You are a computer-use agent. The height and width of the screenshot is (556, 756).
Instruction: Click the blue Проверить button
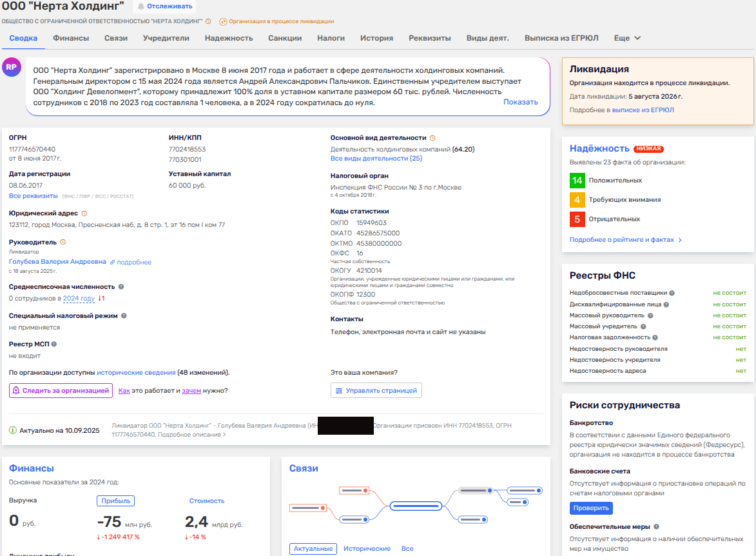591,508
